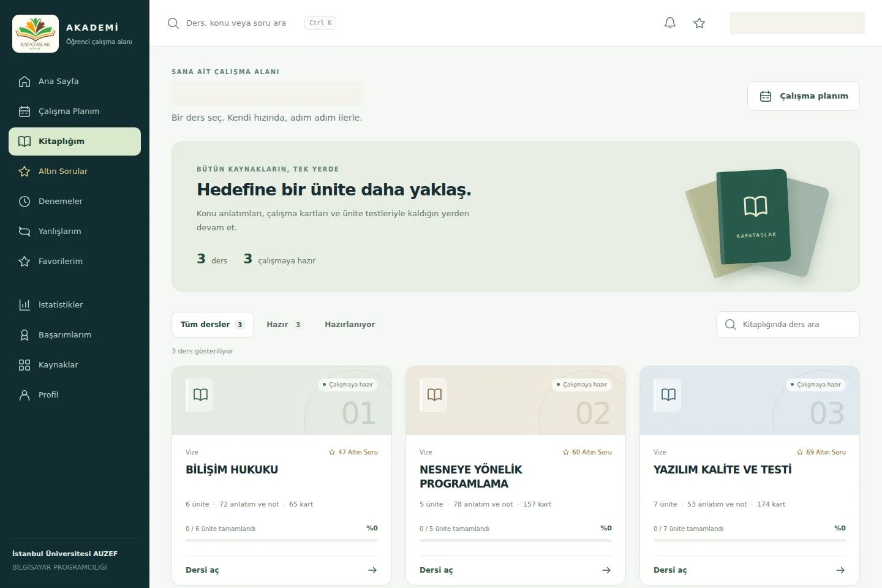Click the book icon on the NESNEYE YÖNELİK PROGRAMLAMA card
The height and width of the screenshot is (588, 882).
point(434,394)
